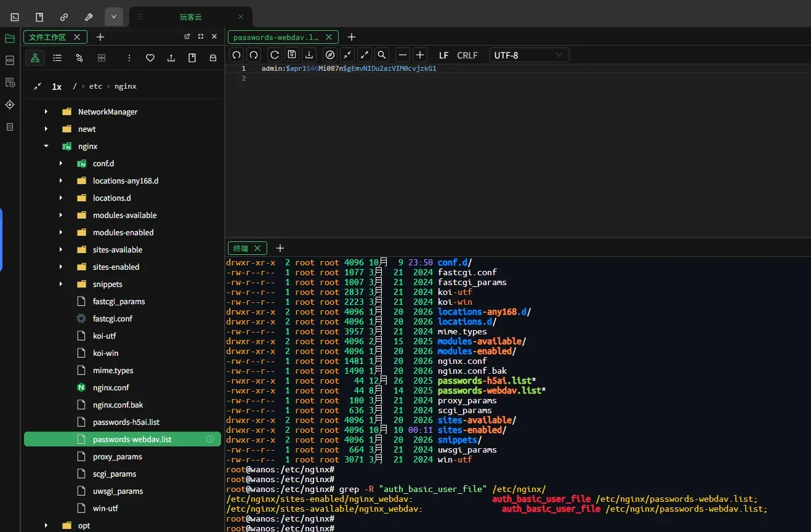Click the download icon in editor toolbar

click(x=309, y=55)
